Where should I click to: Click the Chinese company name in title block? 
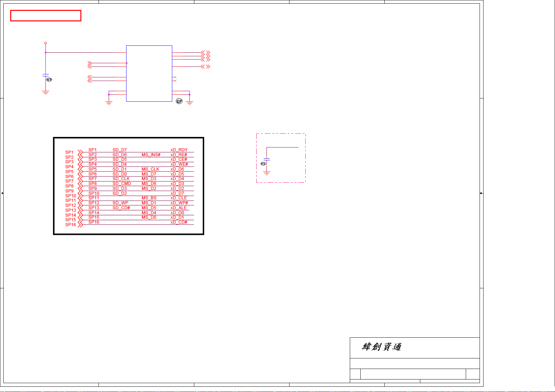coord(381,347)
